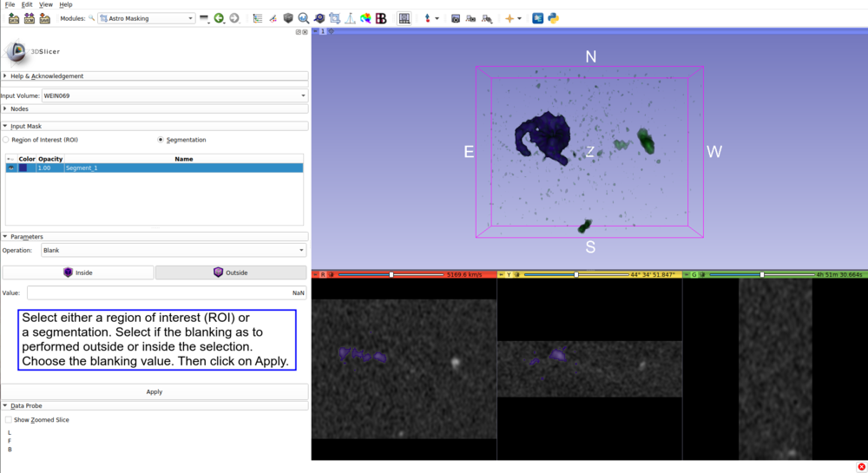Screen dimensions: 868x473
Task: Open the Extensions Manager blue icon
Action: tap(537, 18)
